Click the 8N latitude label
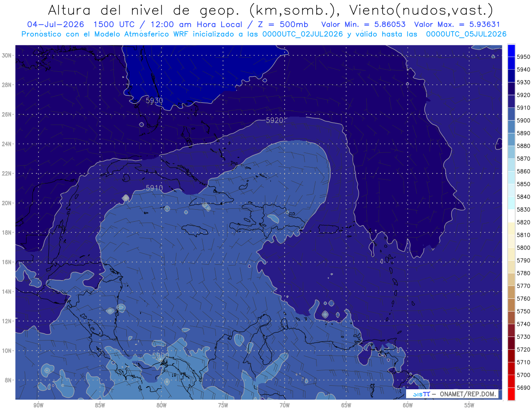Screen dimensions: 532x411 click(x=9, y=380)
